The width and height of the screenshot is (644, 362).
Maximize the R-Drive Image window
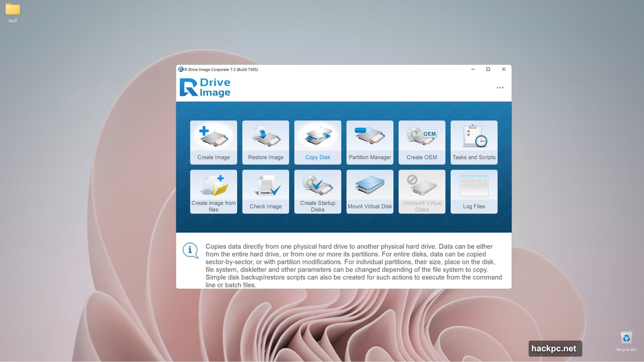[x=488, y=69]
